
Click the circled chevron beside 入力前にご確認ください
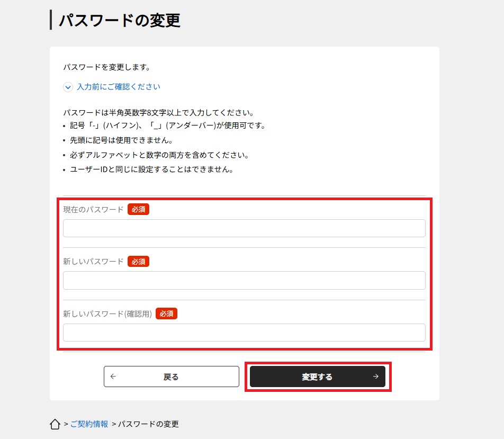pos(68,87)
